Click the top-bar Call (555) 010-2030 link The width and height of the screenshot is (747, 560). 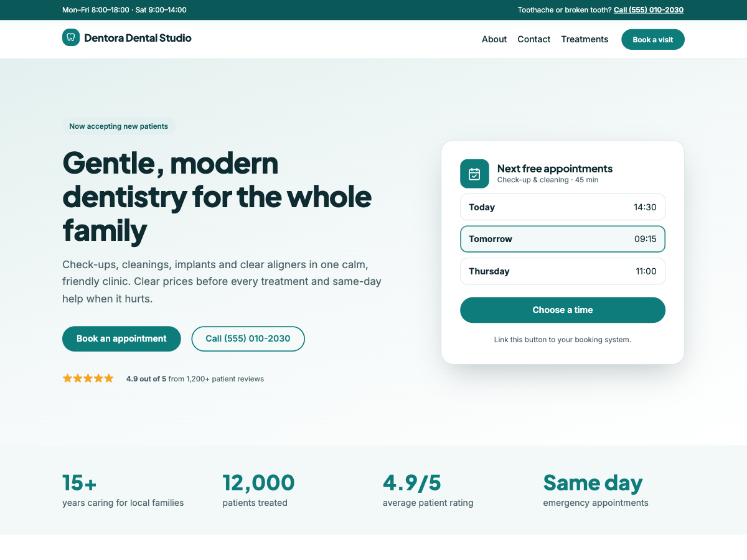649,10
